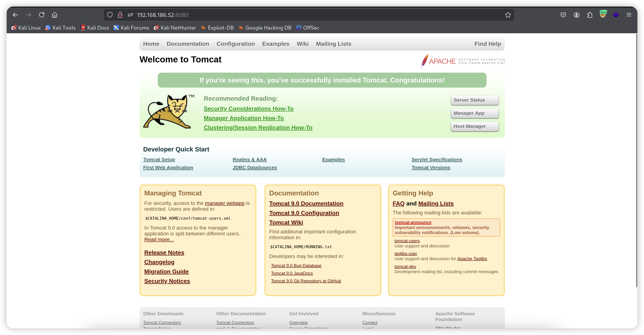Open Tomcat 9.0 Bug Database link
Image resolution: width=644 pixels, height=335 pixels.
tap(296, 266)
